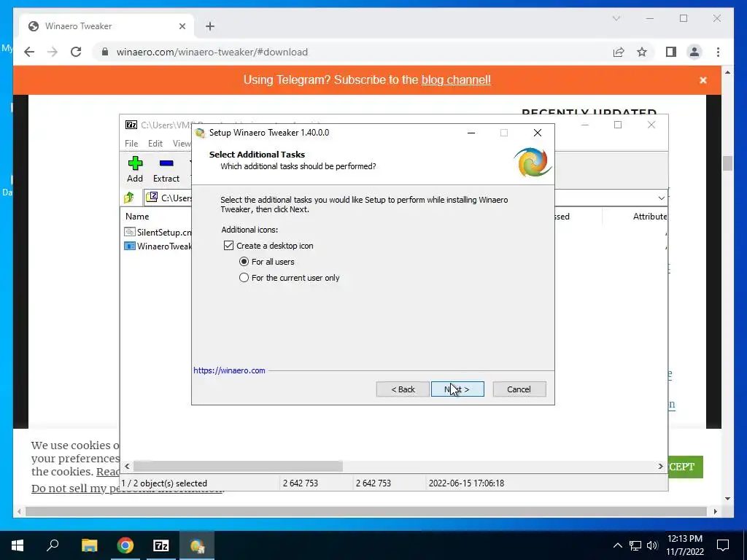
Task: Show hidden system tray icons
Action: click(617, 545)
